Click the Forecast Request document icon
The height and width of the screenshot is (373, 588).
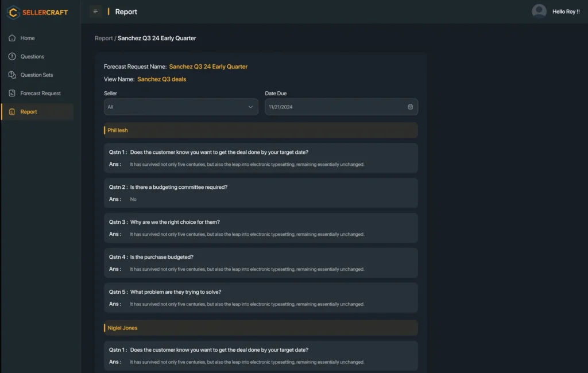(x=12, y=93)
